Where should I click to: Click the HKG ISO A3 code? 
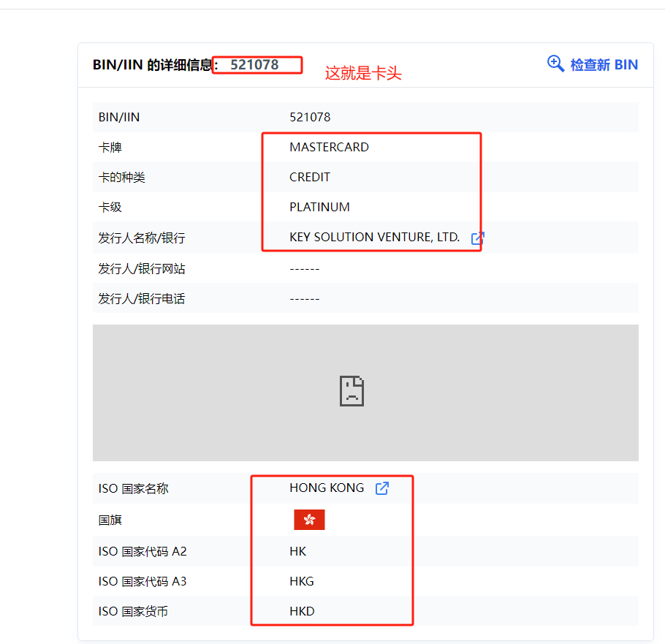pyautogui.click(x=303, y=580)
